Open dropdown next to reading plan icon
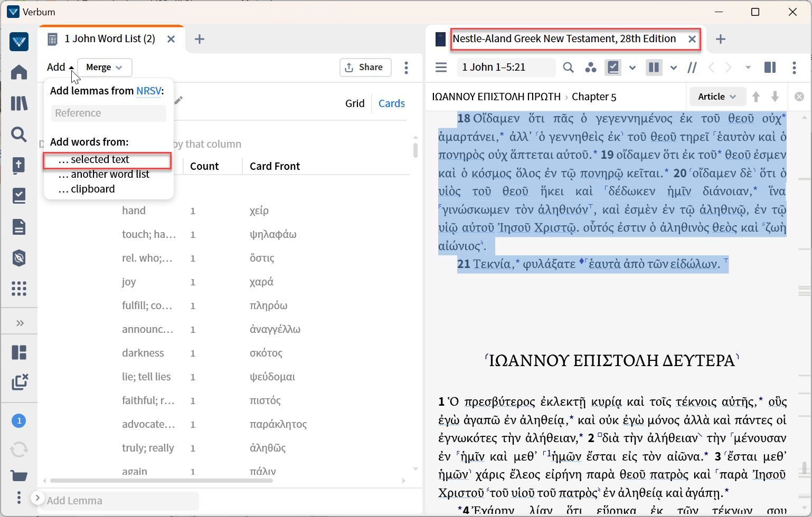812x517 pixels. pos(632,68)
